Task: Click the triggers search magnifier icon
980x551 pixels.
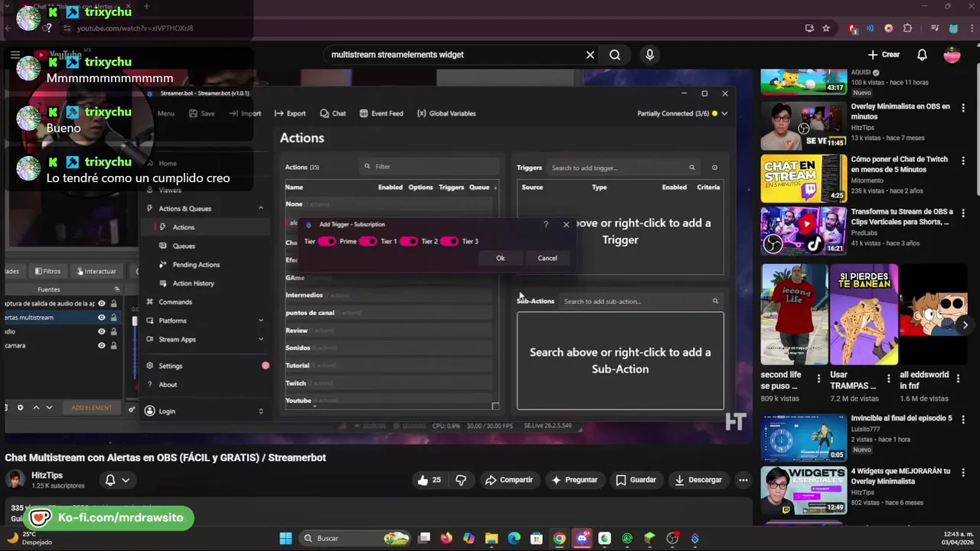Action: coord(692,168)
